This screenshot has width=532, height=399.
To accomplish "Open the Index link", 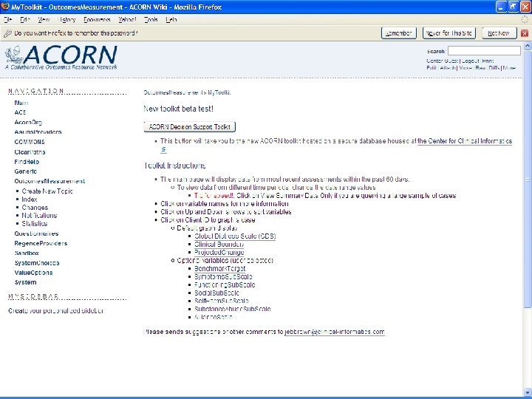I will 29,199.
